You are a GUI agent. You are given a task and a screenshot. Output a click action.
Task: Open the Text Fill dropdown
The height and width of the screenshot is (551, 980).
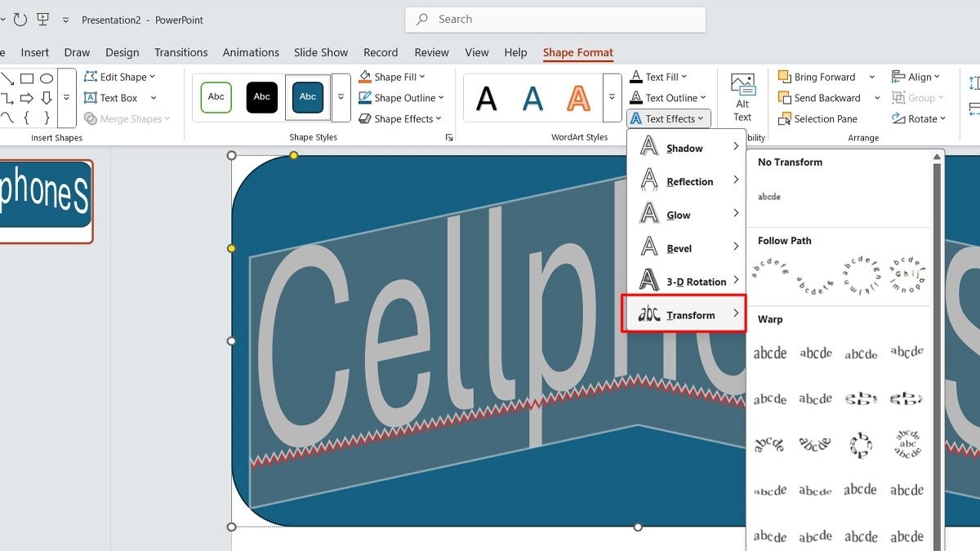pyautogui.click(x=659, y=77)
